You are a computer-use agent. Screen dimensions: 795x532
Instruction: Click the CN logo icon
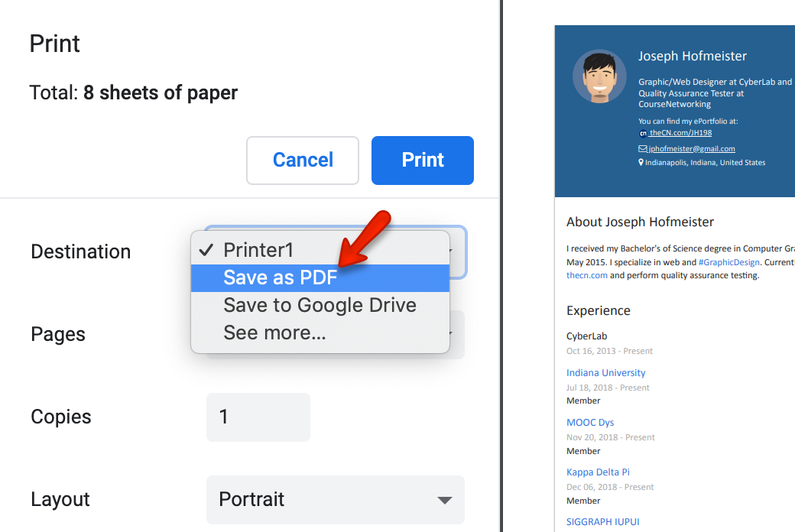642,133
